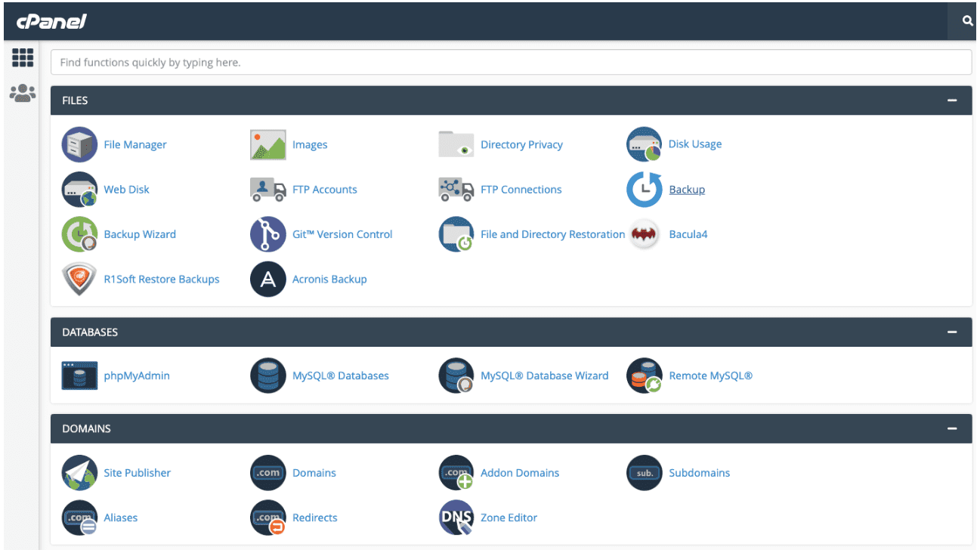
Task: Open the MySQL Databases icon
Action: (268, 375)
